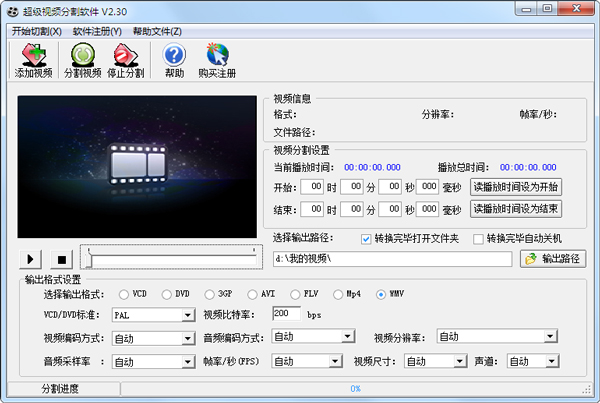600x403 pixels.
Task: Click 读播放时间设为开始 button
Action: click(516, 187)
